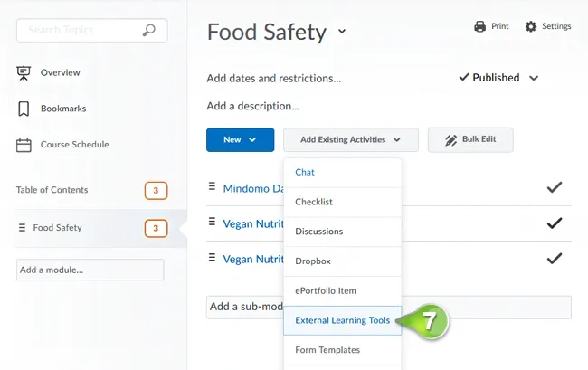Click the checkmark on the Mindomo row

[x=555, y=187]
